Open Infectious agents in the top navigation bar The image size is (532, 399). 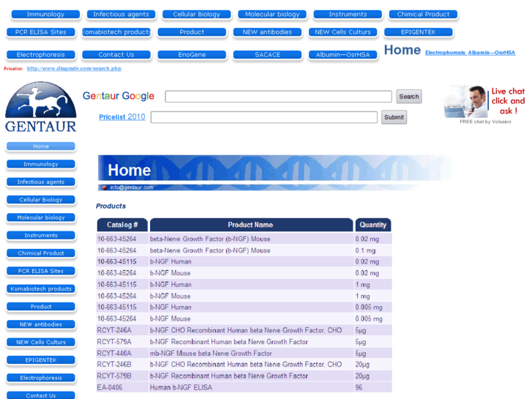(121, 14)
